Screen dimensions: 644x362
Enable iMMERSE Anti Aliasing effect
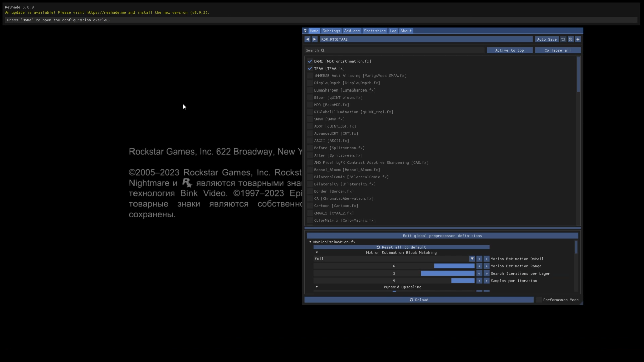(x=310, y=76)
